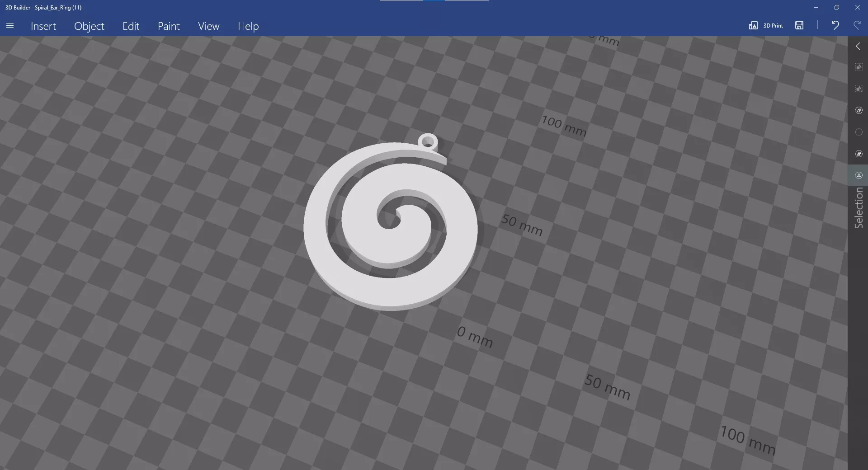The width and height of the screenshot is (868, 470).
Task: Click the small hanging loop of the earring
Action: pos(428,141)
